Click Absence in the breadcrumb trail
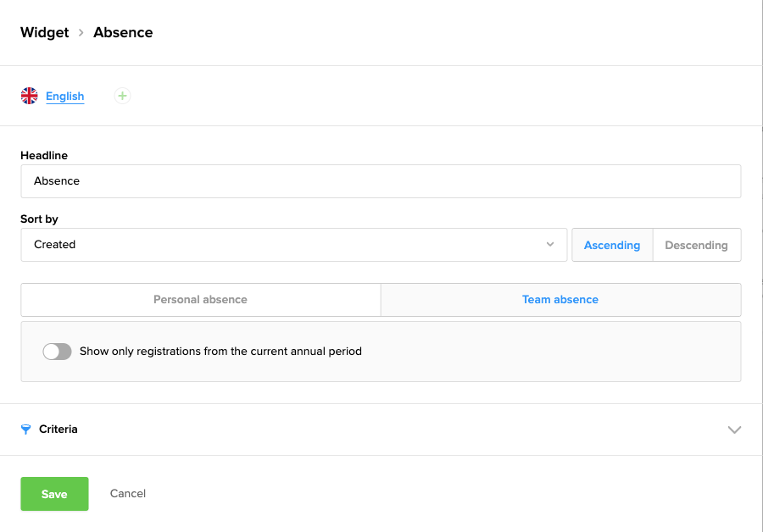The image size is (763, 532). click(123, 32)
